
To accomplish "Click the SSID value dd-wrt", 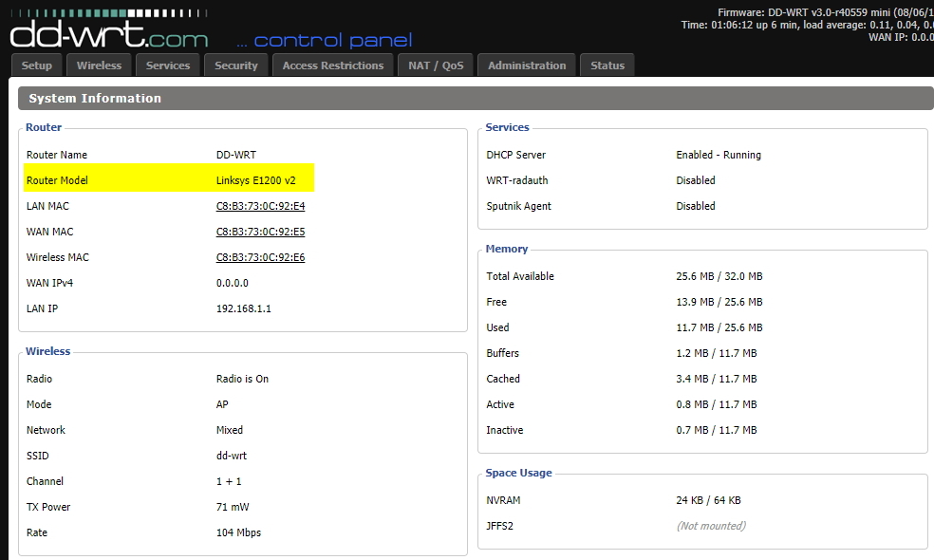I will 231,456.
